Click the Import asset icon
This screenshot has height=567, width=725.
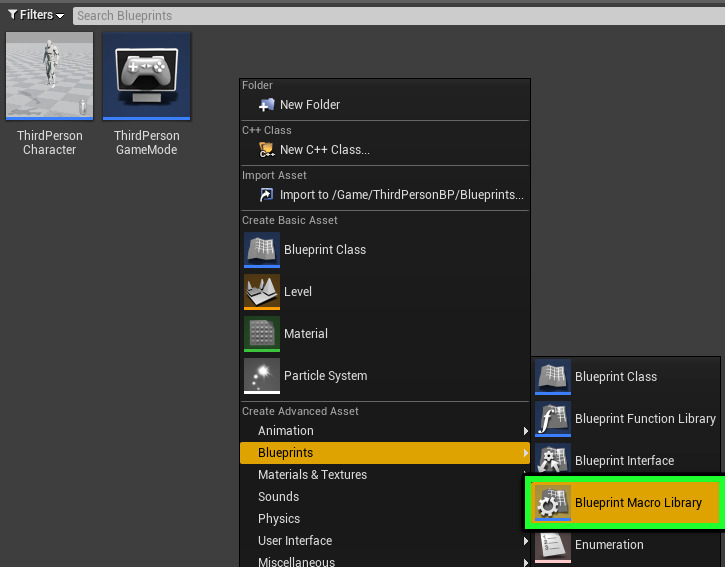pos(266,195)
